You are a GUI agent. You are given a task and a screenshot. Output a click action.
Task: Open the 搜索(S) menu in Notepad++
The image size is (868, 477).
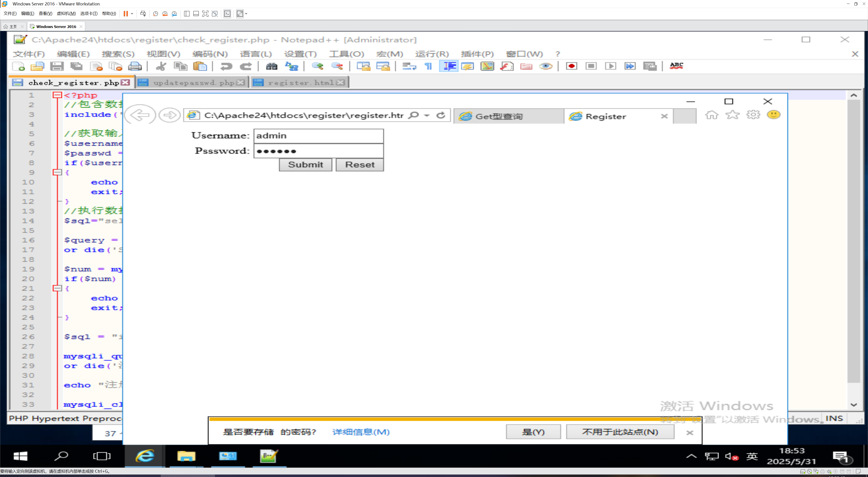[x=118, y=54]
